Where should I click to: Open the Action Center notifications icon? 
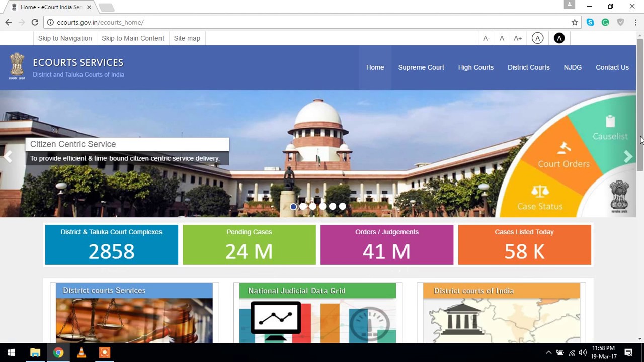pos(628,352)
